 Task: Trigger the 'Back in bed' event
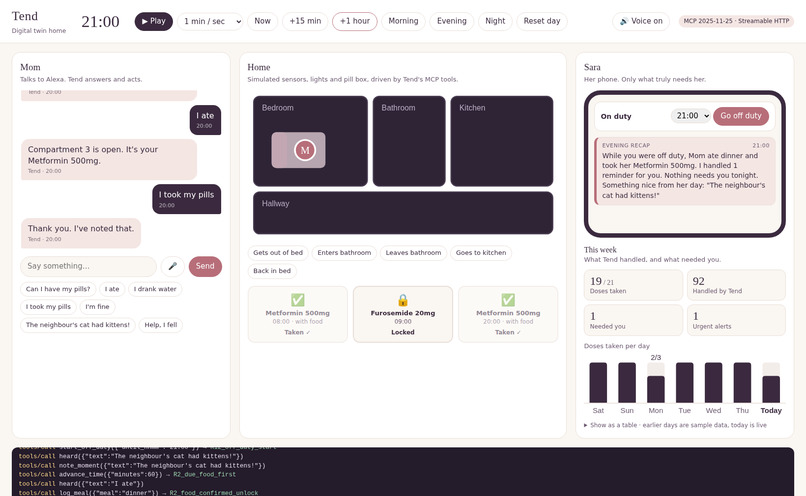tap(272, 271)
